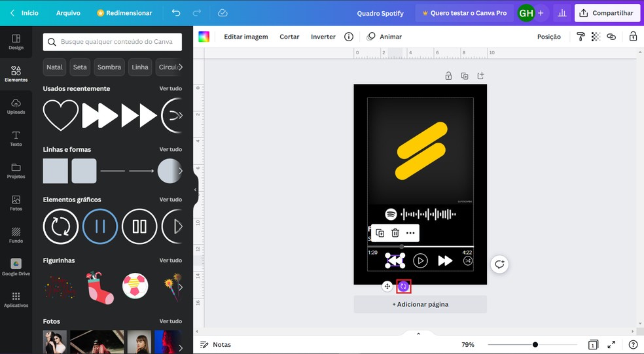Add a collaborator with plus icon
Image resolution: width=644 pixels, height=354 pixels.
[x=541, y=13]
